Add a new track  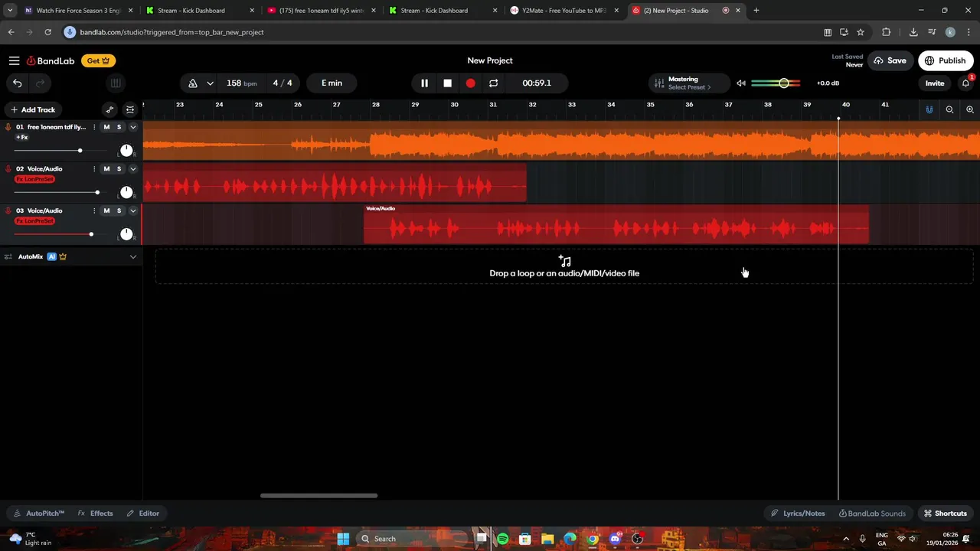[32, 109]
